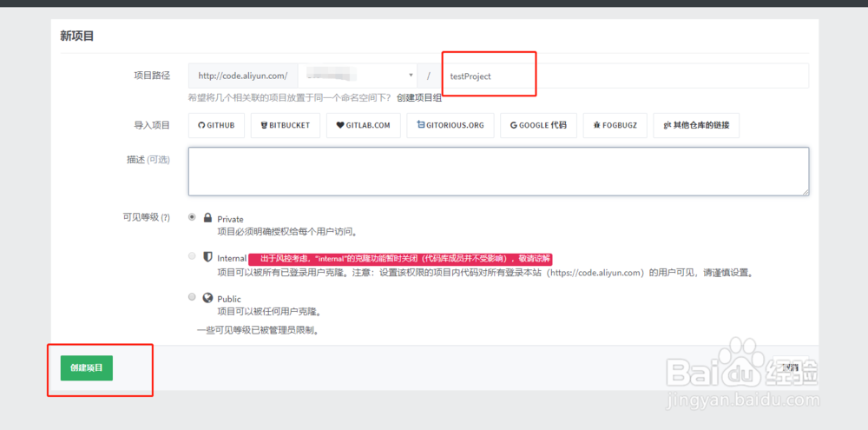Select the Private visibility radio button
The width and height of the screenshot is (868, 430).
pyautogui.click(x=192, y=217)
